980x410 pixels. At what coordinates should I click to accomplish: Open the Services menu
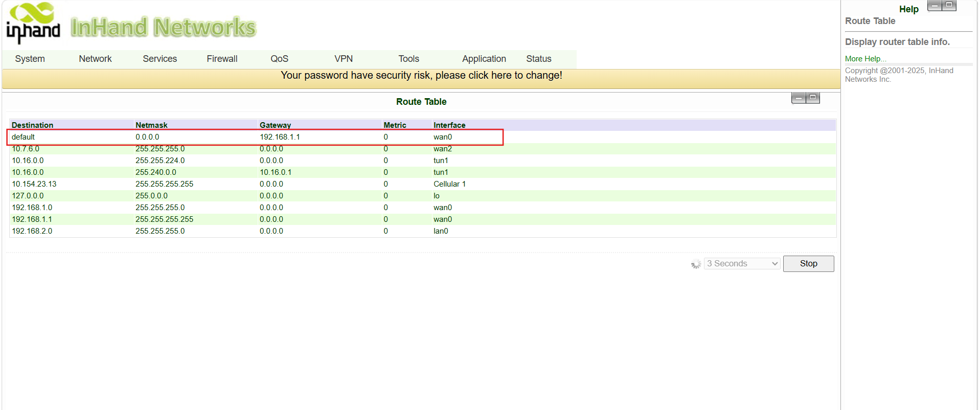click(160, 59)
